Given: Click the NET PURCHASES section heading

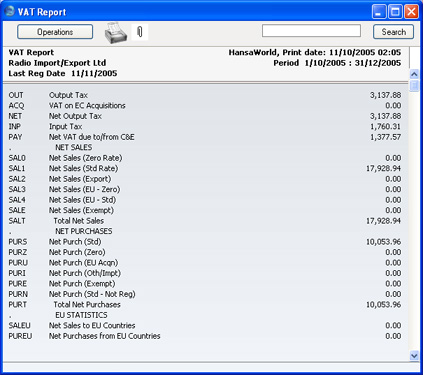Looking at the screenshot, I should click(x=84, y=231).
